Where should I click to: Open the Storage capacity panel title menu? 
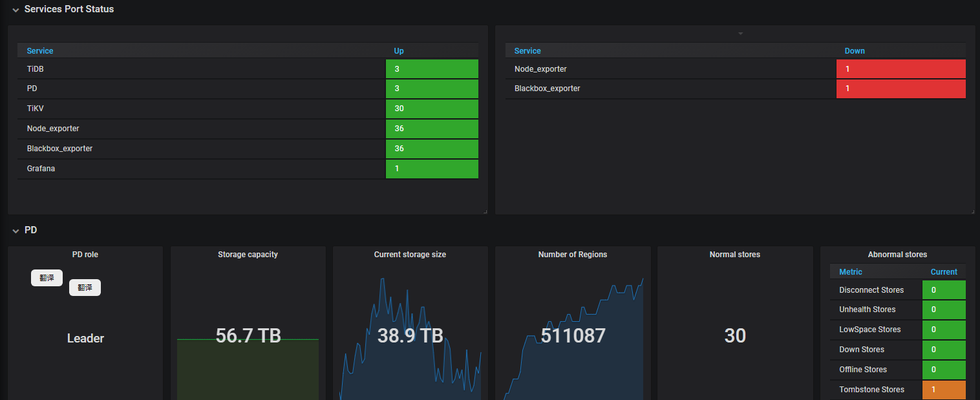tap(248, 255)
